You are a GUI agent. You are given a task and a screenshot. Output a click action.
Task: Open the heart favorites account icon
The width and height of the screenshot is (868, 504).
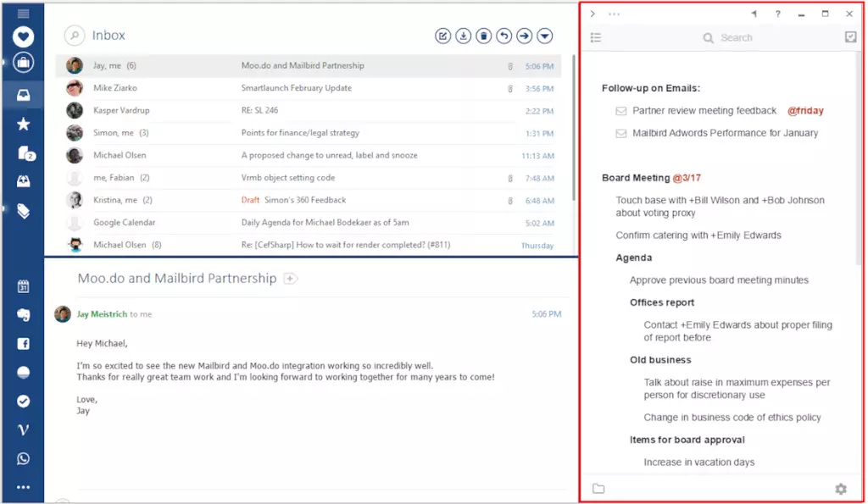[23, 37]
